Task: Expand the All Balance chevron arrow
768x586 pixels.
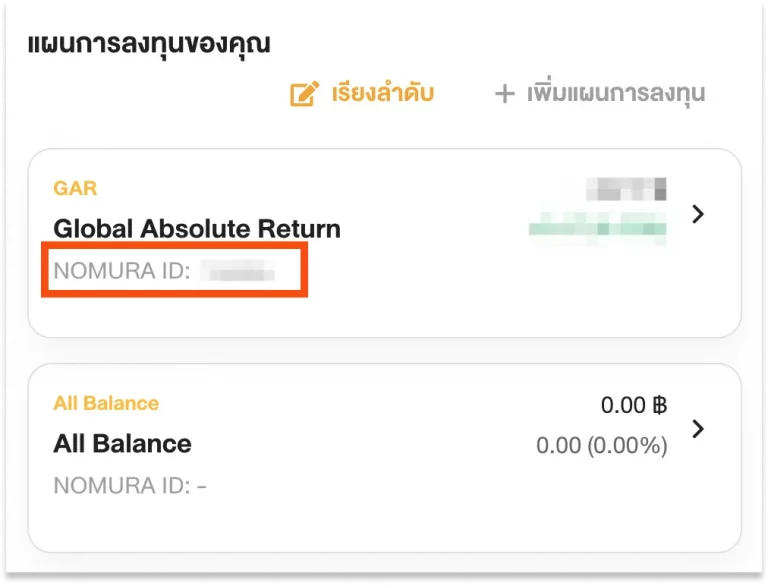Action: pos(698,429)
